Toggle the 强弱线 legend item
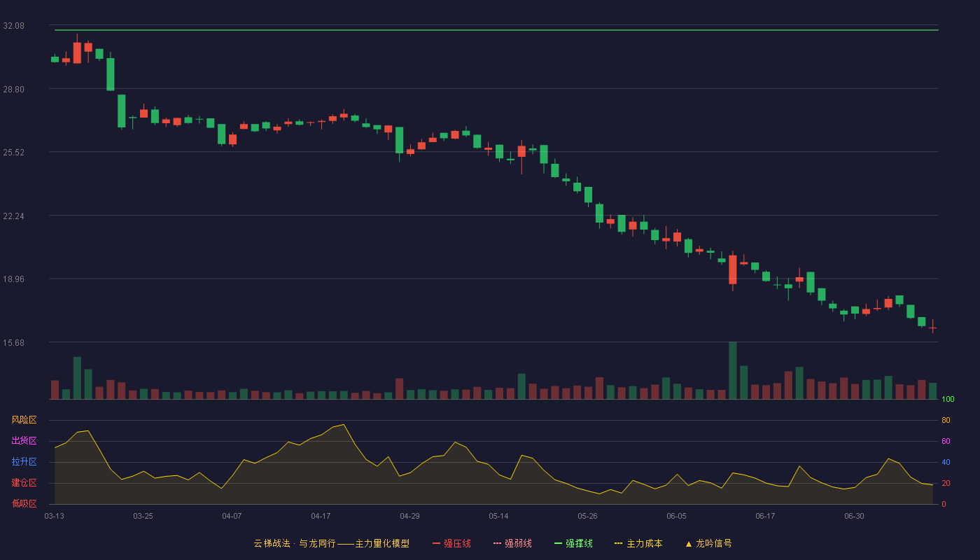 pos(512,543)
